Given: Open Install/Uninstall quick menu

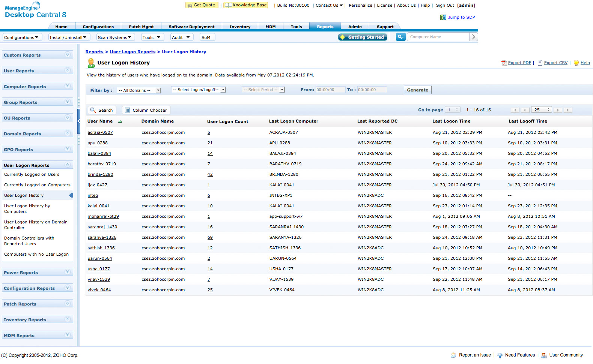Looking at the screenshot, I should [x=69, y=37].
